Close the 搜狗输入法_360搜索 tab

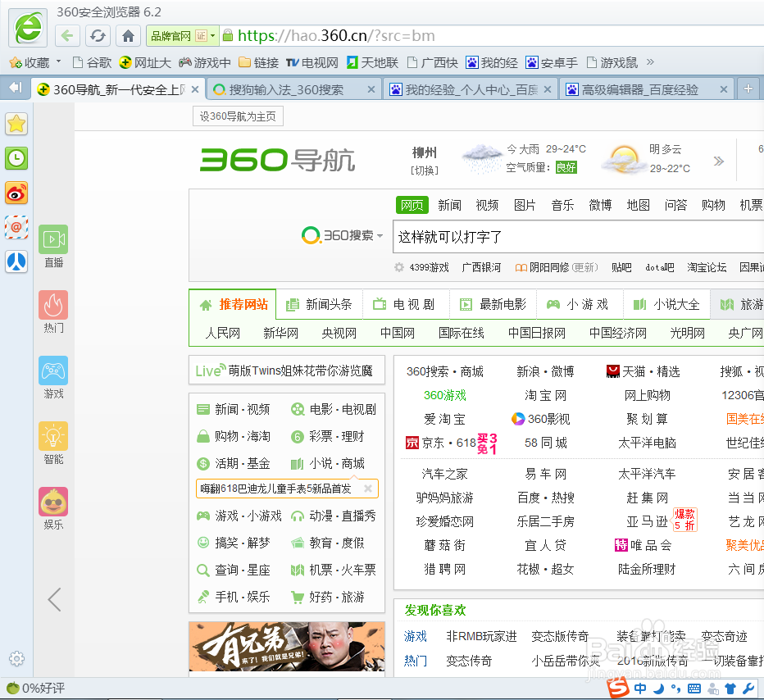pos(371,89)
